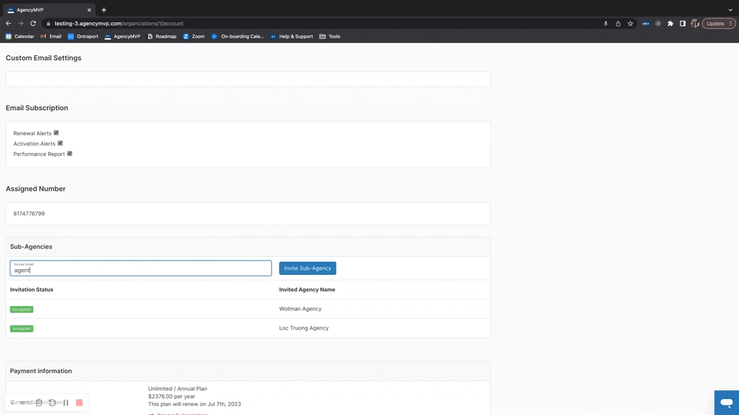The width and height of the screenshot is (739, 415).
Task: Click the Invited Agency Name column header
Action: 307,290
